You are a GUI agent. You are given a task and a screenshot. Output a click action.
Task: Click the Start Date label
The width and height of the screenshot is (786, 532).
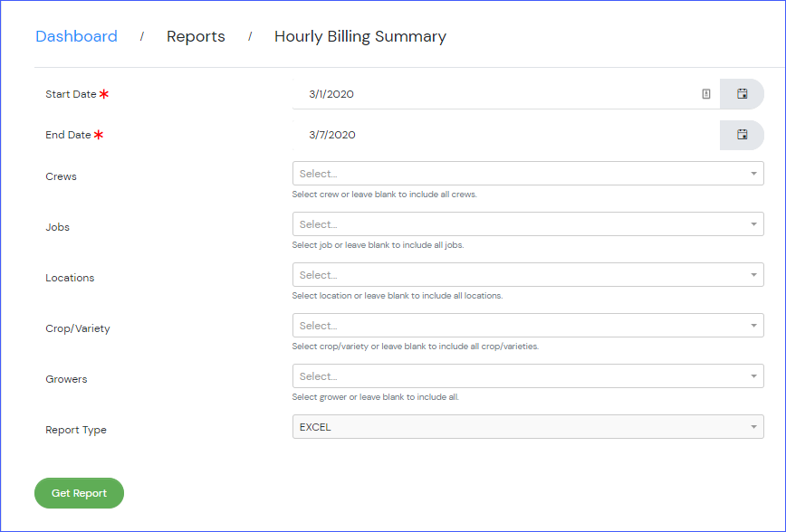(x=71, y=94)
